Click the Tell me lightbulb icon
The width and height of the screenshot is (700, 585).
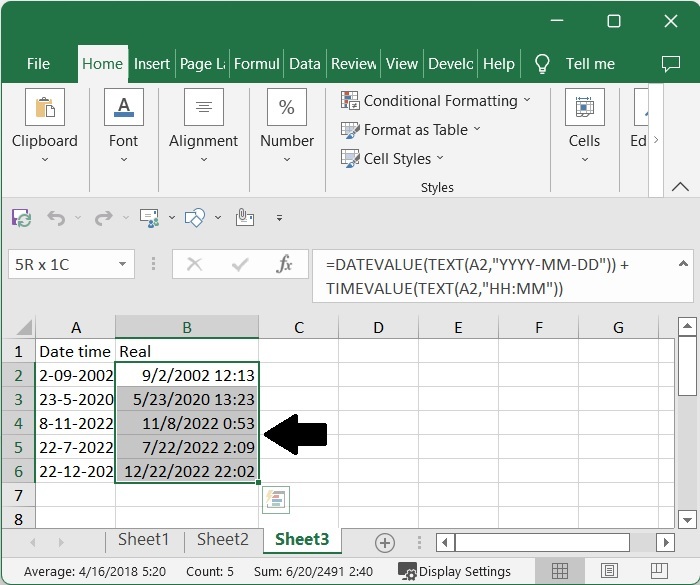coord(542,64)
